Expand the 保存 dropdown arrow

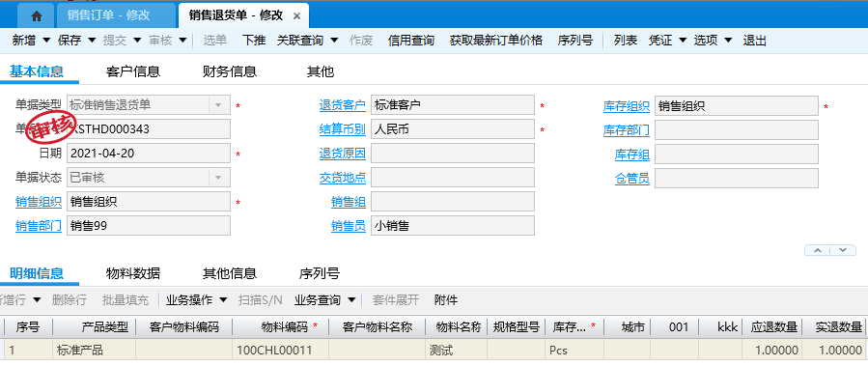pyautogui.click(x=92, y=40)
